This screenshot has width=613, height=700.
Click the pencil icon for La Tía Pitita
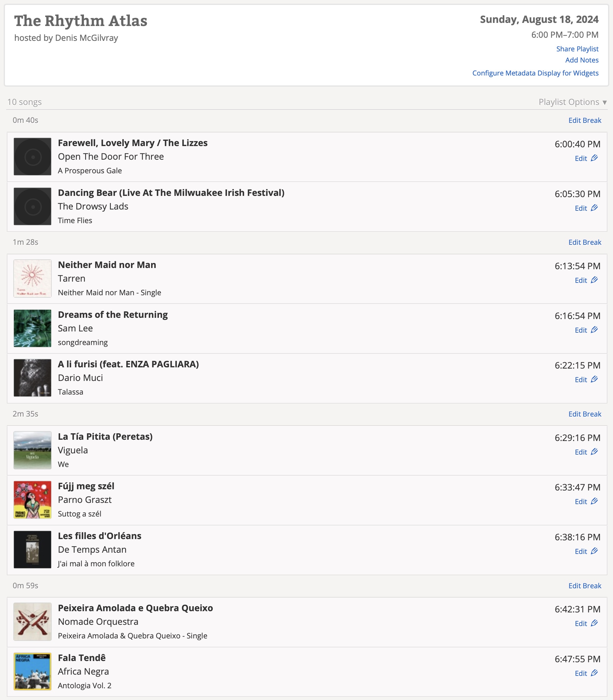pyautogui.click(x=594, y=452)
